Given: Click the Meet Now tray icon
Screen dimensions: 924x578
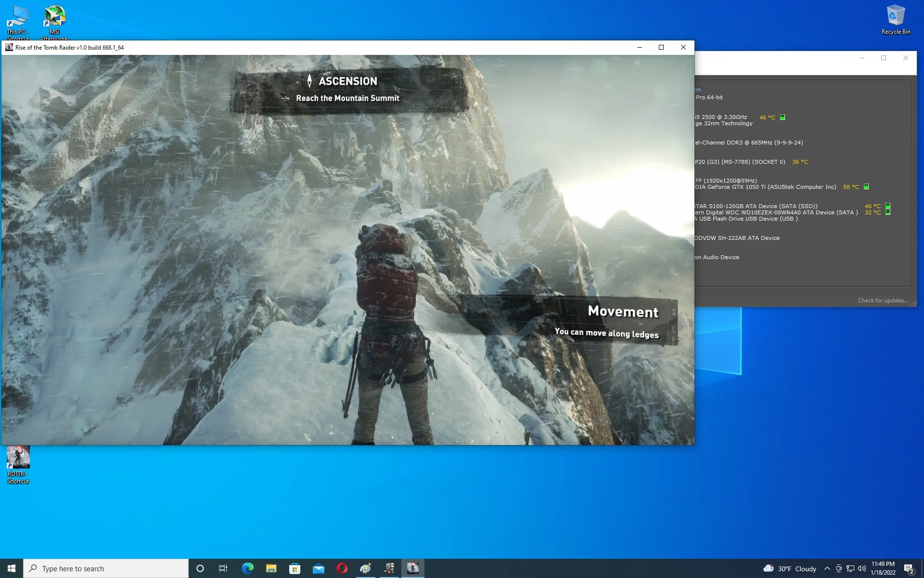Looking at the screenshot, I should (839, 568).
